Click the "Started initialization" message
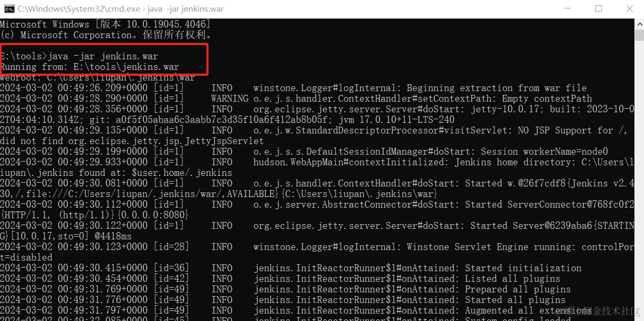The width and height of the screenshot is (644, 321). coord(523,268)
